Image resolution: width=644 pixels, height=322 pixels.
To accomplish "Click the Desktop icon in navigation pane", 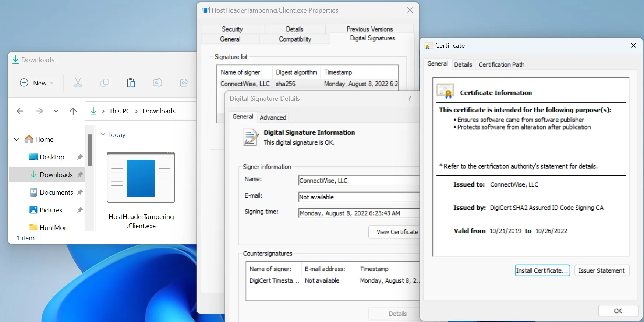I will pyautogui.click(x=33, y=157).
